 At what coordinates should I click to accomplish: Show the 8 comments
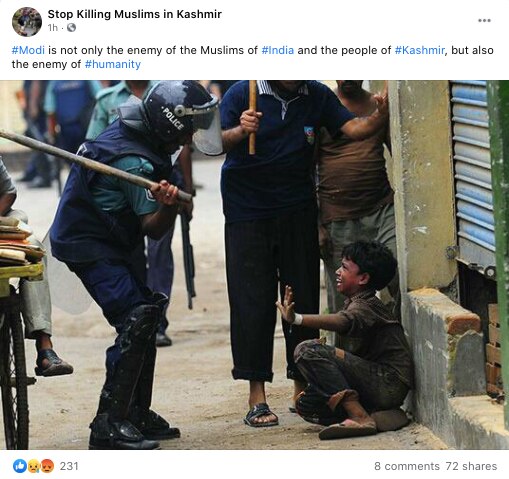click(x=407, y=466)
